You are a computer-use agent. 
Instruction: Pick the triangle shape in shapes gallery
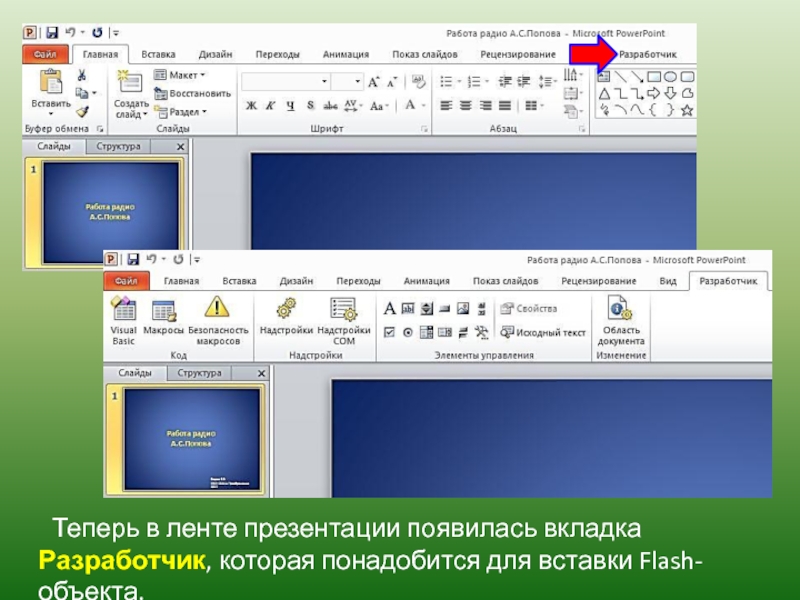[604, 94]
